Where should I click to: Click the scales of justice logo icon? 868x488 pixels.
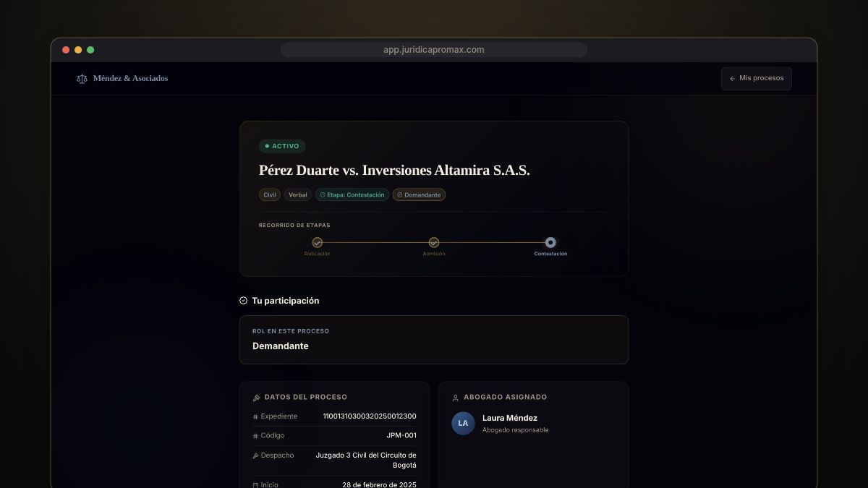(82, 79)
